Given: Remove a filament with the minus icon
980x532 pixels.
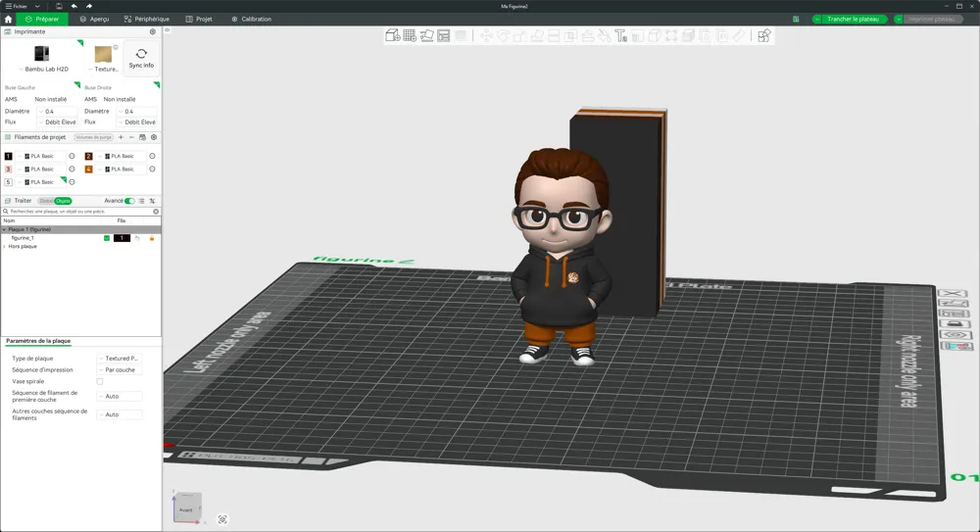Looking at the screenshot, I should point(131,137).
